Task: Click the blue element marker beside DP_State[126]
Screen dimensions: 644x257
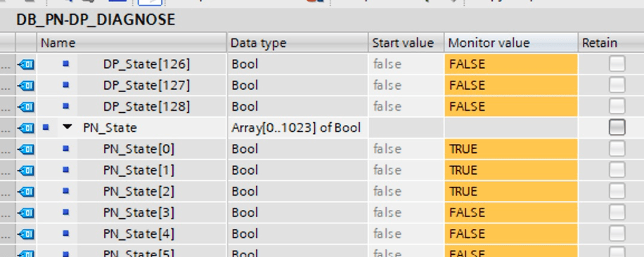Action: point(65,64)
